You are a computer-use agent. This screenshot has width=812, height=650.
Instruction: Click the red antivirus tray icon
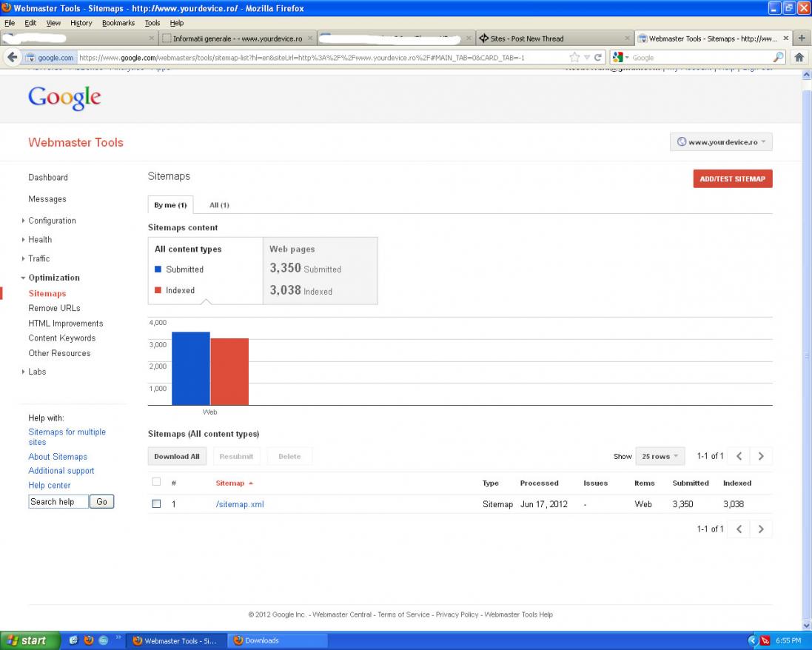click(x=765, y=640)
